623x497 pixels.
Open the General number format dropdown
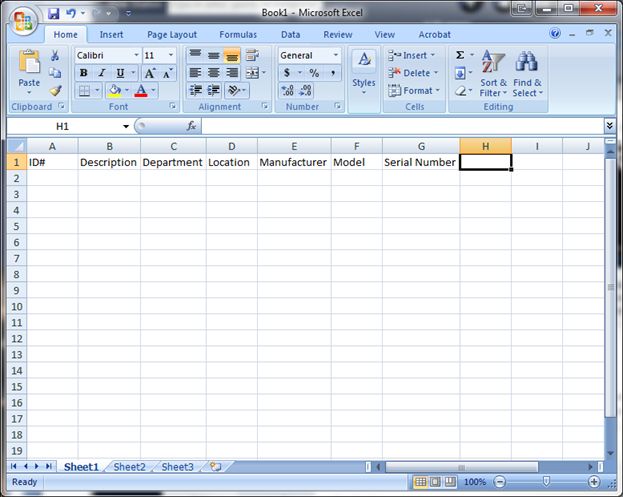336,55
